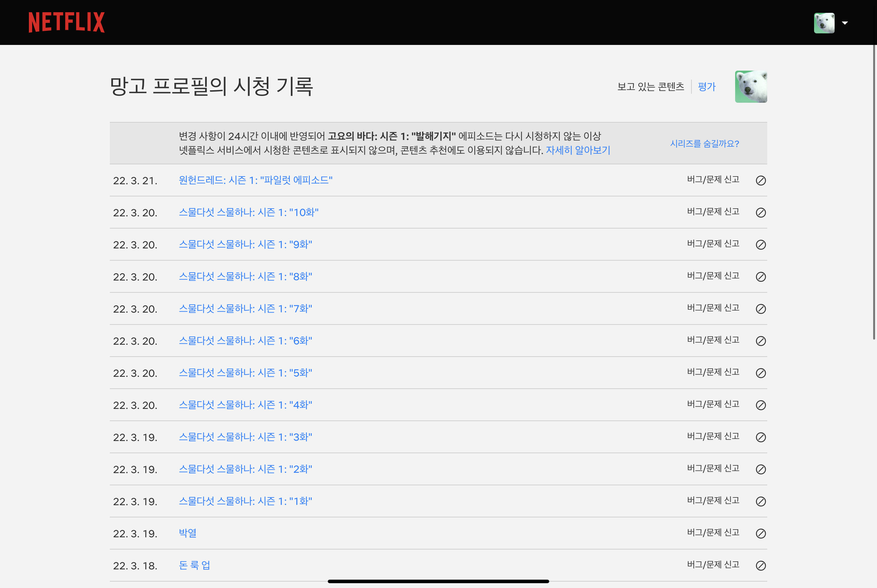Open 스물다섯 스물하나 10화 title link
Screen dimensions: 877x588
pyautogui.click(x=248, y=212)
